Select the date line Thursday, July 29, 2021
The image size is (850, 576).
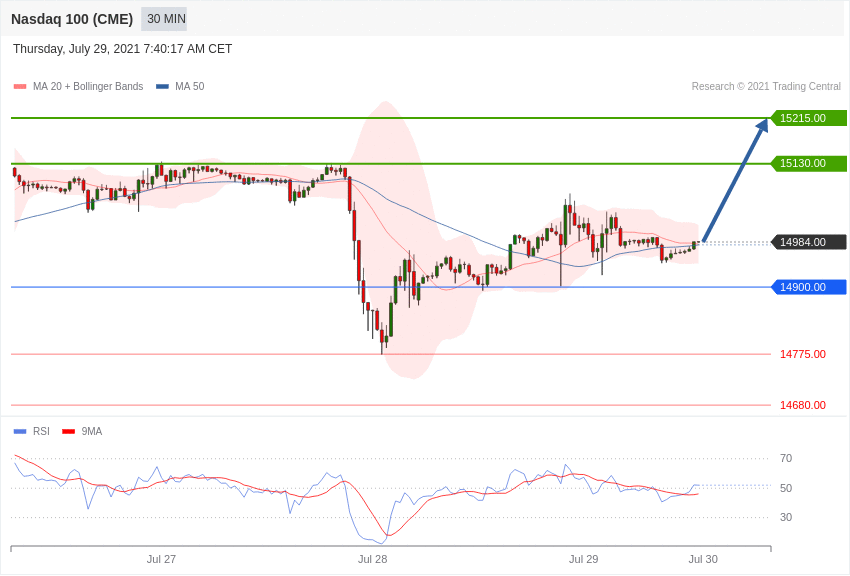click(x=123, y=49)
